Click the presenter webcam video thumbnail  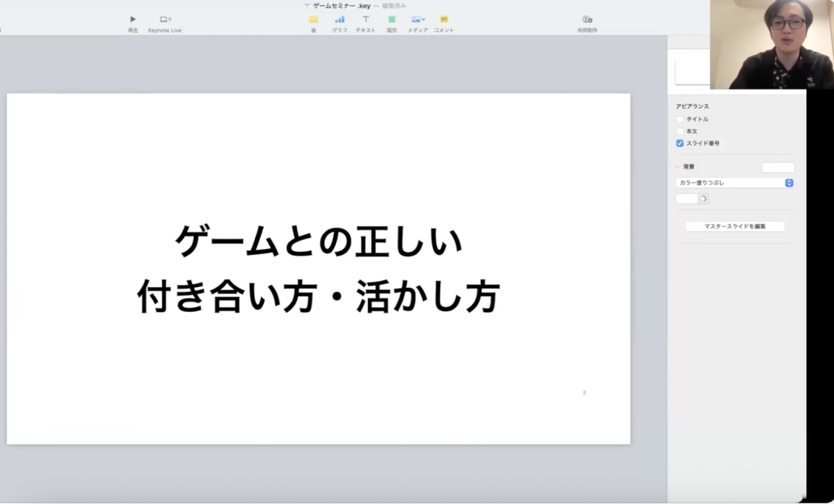[x=772, y=45]
